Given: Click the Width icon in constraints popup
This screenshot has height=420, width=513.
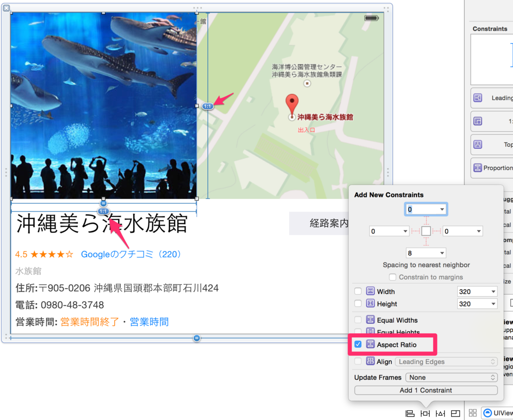Looking at the screenshot, I should coord(370,291).
